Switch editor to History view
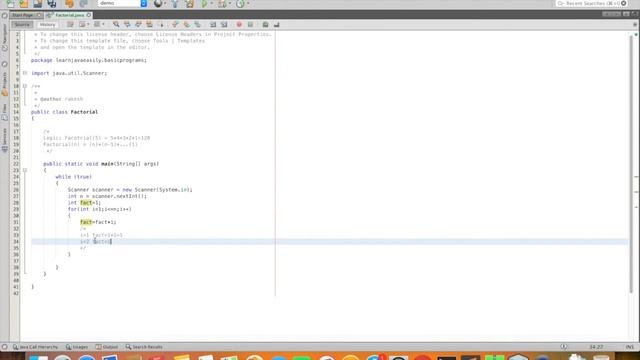This screenshot has width=640, height=360. click(47, 24)
